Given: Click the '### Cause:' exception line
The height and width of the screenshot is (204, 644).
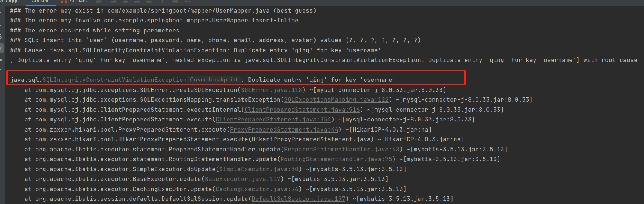Looking at the screenshot, I should click(195, 50).
